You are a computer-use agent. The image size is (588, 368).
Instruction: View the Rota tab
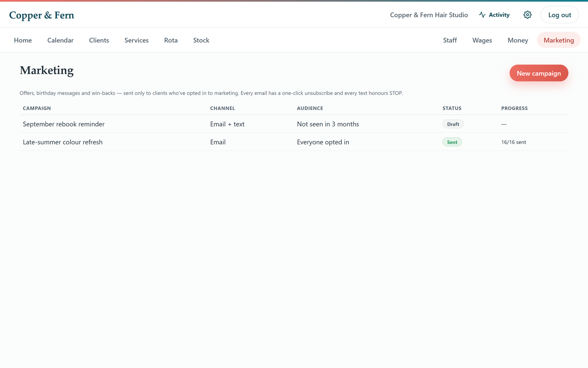[x=171, y=40]
